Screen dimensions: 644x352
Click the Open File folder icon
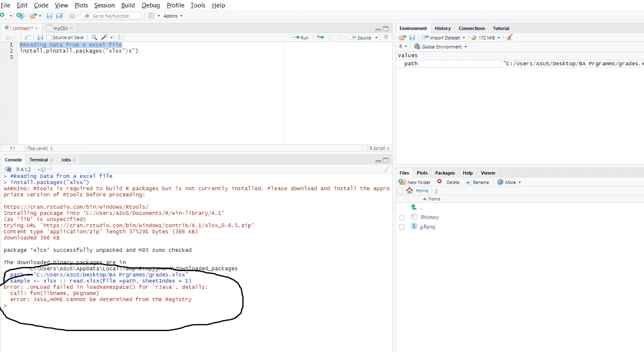pyautogui.click(x=33, y=16)
